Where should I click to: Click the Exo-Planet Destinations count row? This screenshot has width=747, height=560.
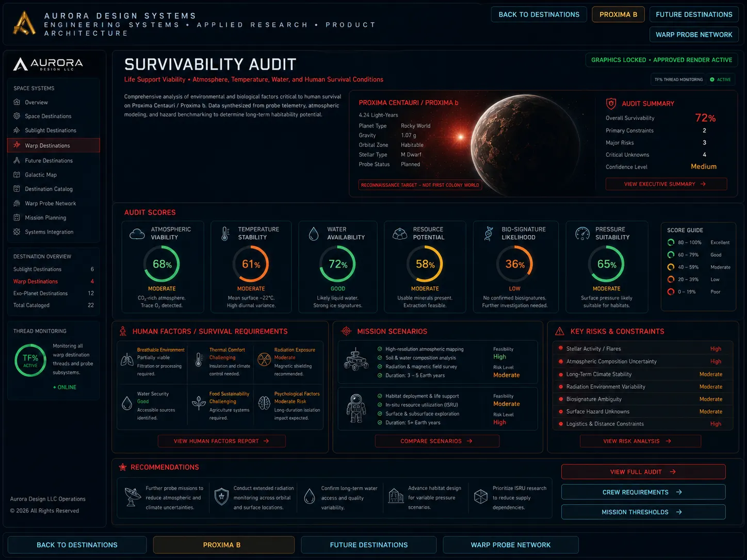54,293
